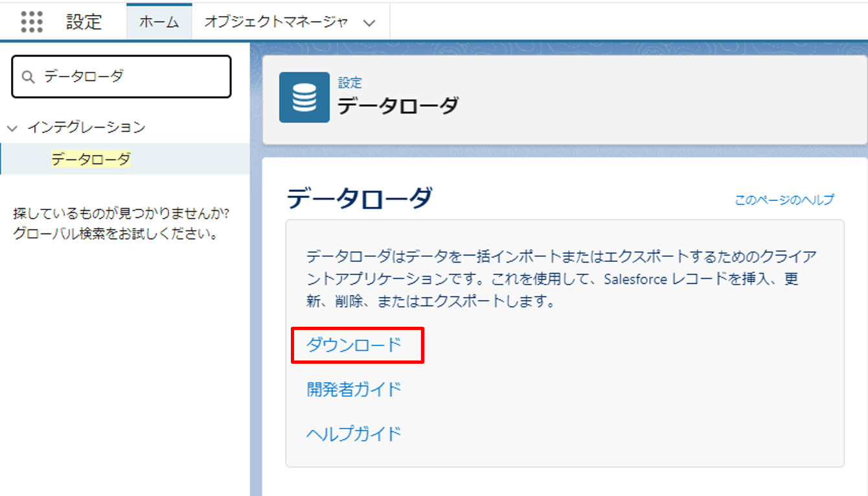Open the 開発者ガイド link
Image resolution: width=868 pixels, height=496 pixels.
coord(354,389)
